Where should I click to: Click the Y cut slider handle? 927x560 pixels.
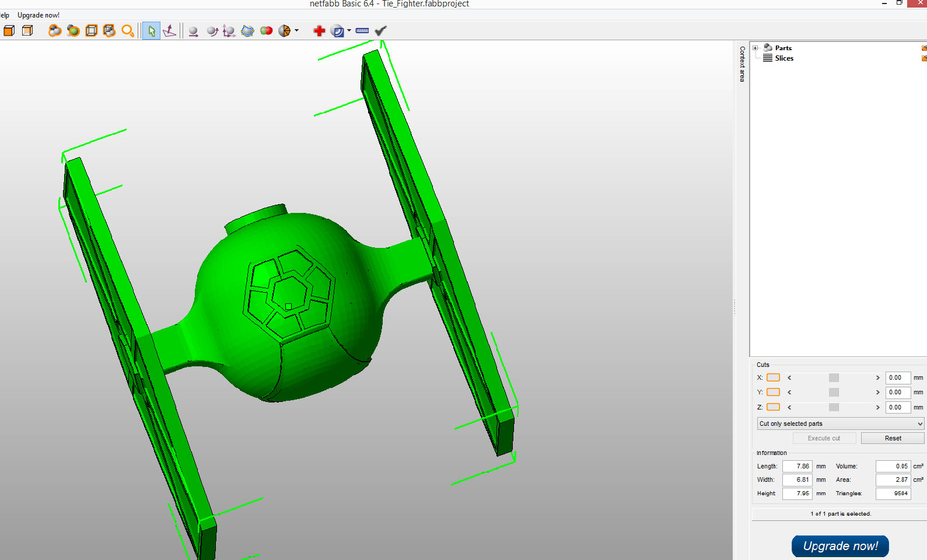tap(834, 393)
